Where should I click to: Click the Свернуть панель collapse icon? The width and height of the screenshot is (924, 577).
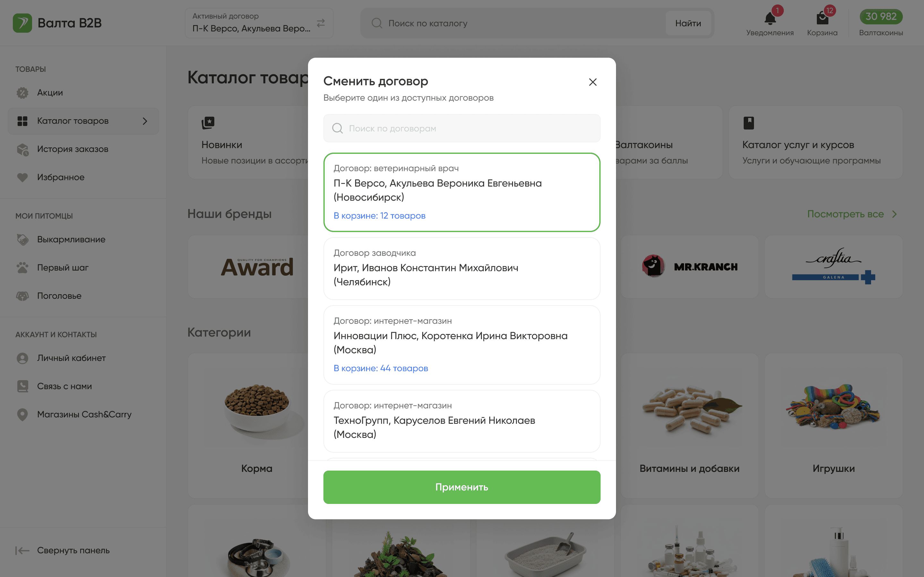pos(22,550)
